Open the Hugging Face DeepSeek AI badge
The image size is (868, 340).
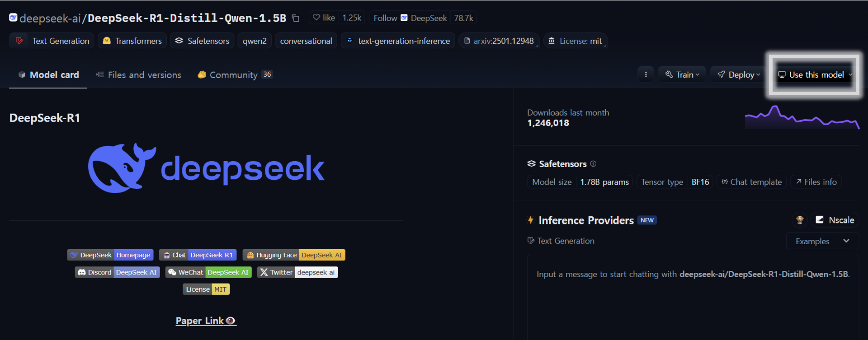(294, 255)
